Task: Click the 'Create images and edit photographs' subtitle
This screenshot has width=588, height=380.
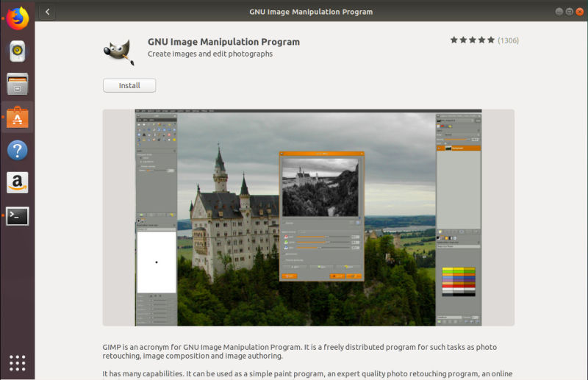Action: [x=210, y=54]
